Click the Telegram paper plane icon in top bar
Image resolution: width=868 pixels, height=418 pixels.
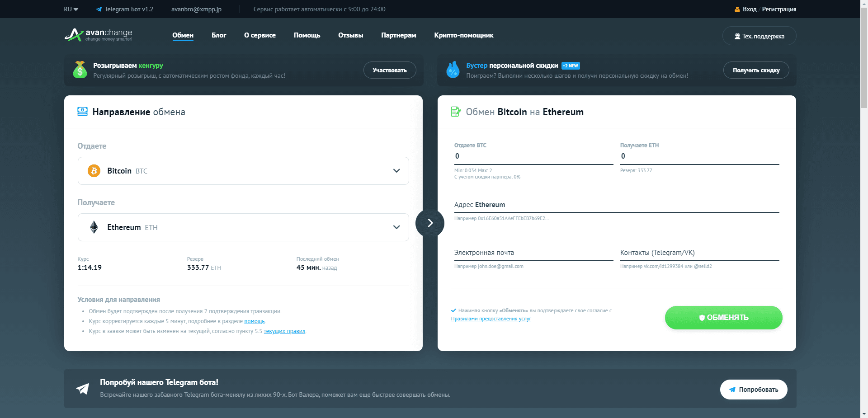click(x=99, y=9)
